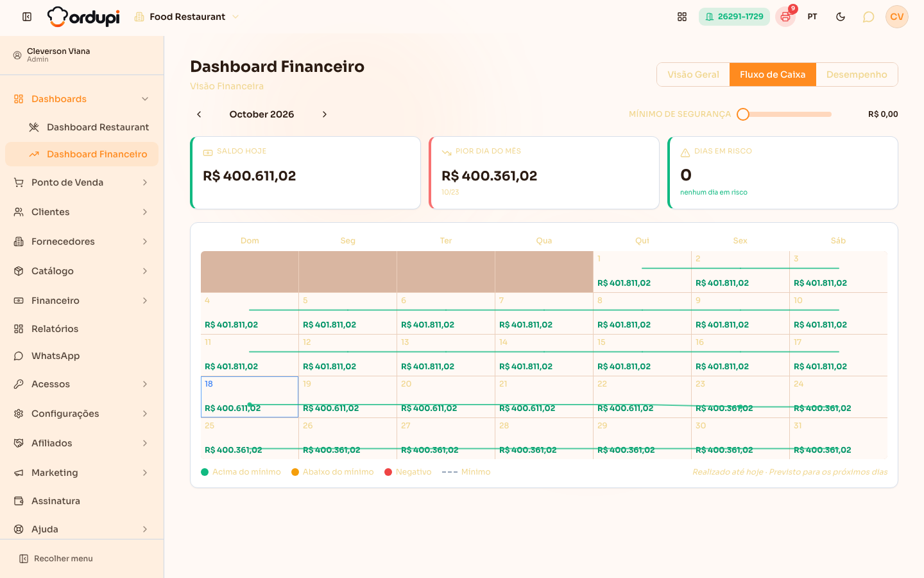
Task: Select the Fluxo de Caixa tab
Action: [x=773, y=74]
